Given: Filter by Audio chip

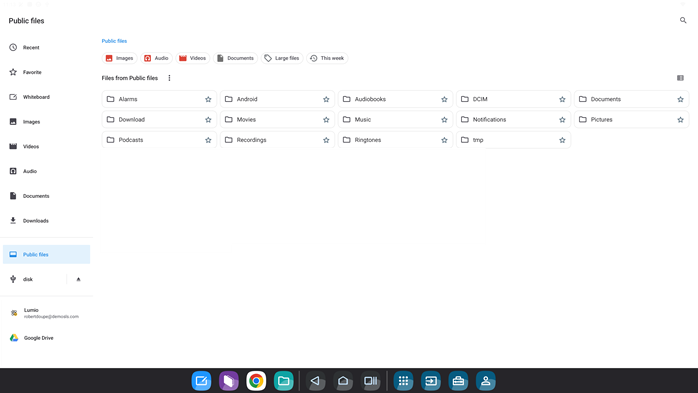Looking at the screenshot, I should click(x=156, y=58).
